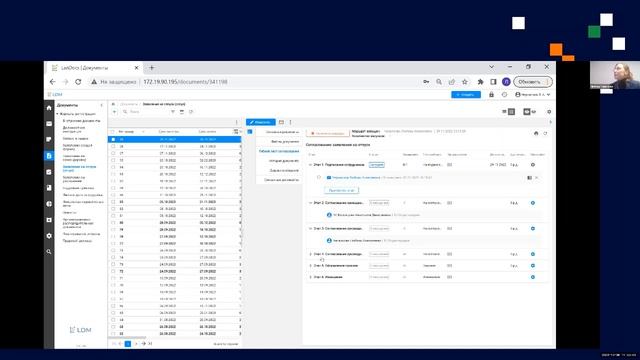The width and height of the screenshot is (640, 360).
Task: Collapse the Этап 1 stage row
Action: pyautogui.click(x=310, y=165)
